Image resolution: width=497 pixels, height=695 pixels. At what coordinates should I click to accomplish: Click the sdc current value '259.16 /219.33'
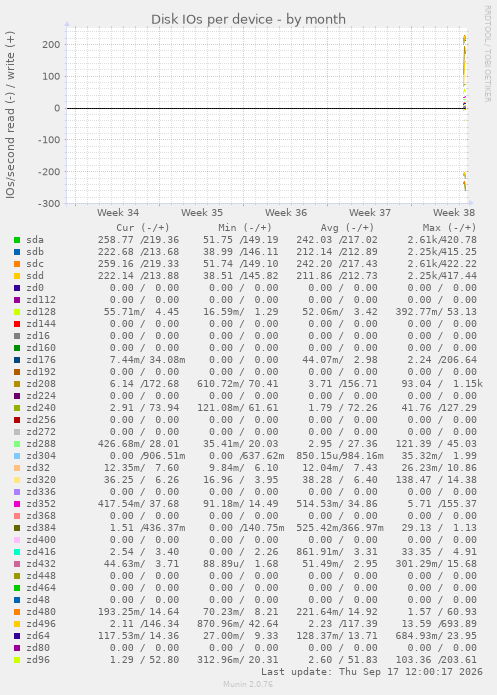tap(138, 264)
